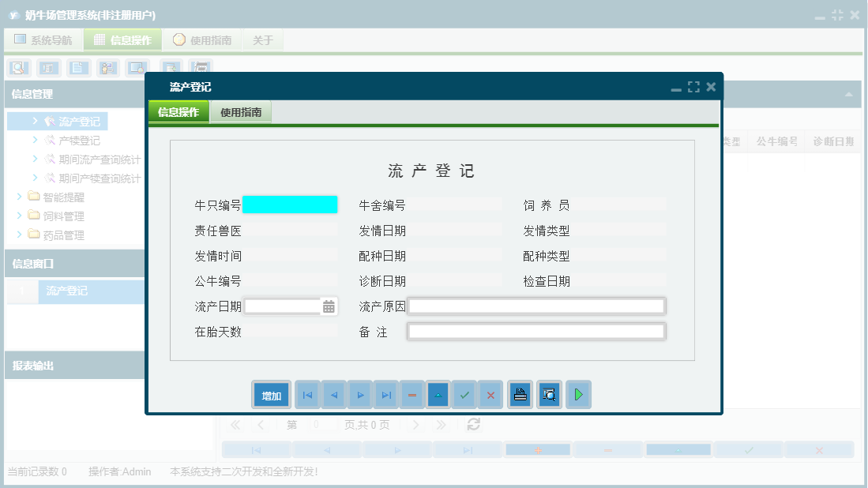Go to previous page in background pager
The width and height of the screenshot is (868, 488).
pyautogui.click(x=261, y=425)
